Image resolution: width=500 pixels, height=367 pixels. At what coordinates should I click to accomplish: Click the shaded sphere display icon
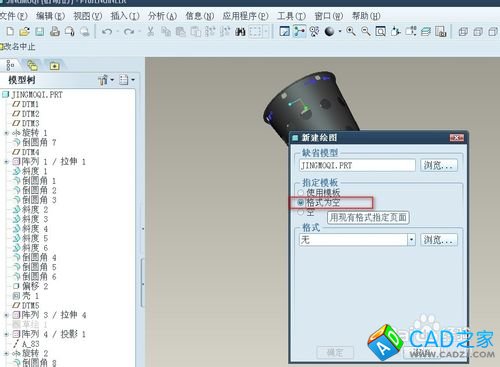pyautogui.click(x=329, y=32)
